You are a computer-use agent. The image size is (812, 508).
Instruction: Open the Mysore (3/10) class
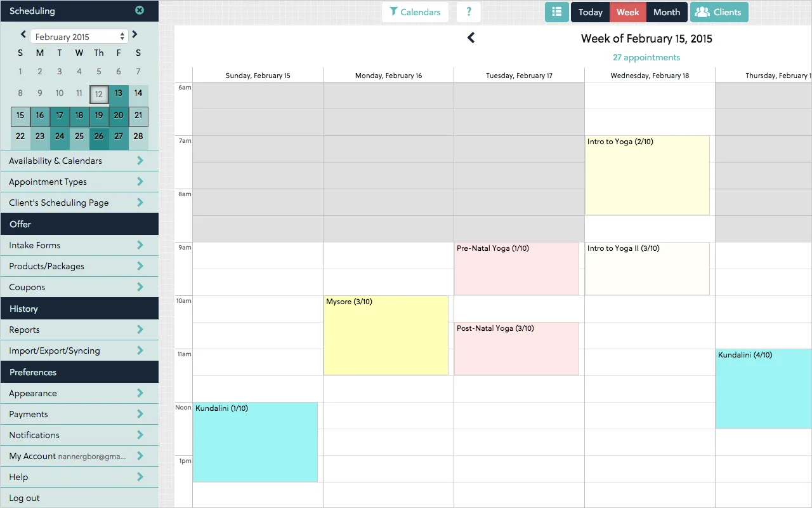click(386, 335)
